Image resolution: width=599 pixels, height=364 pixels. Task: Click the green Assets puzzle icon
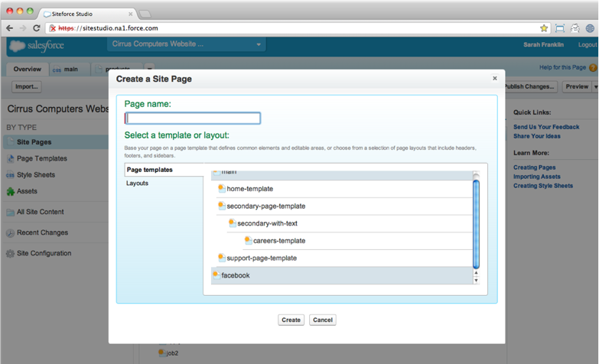10,191
